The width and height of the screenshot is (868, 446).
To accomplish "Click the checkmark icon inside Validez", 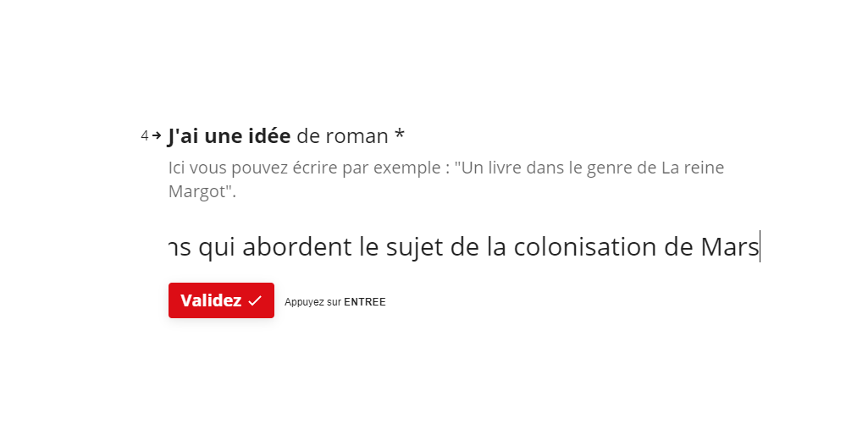I will tap(255, 301).
